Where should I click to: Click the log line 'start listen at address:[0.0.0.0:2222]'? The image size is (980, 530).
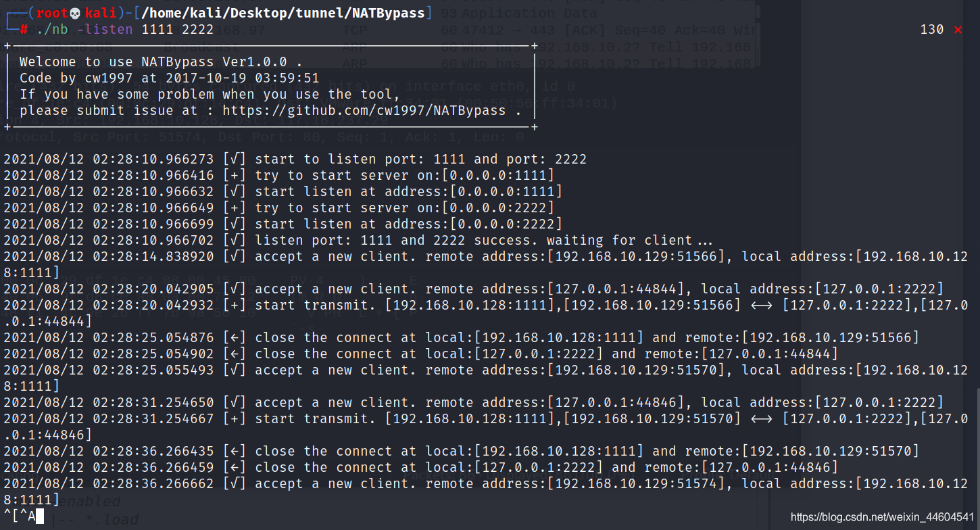tap(283, 224)
